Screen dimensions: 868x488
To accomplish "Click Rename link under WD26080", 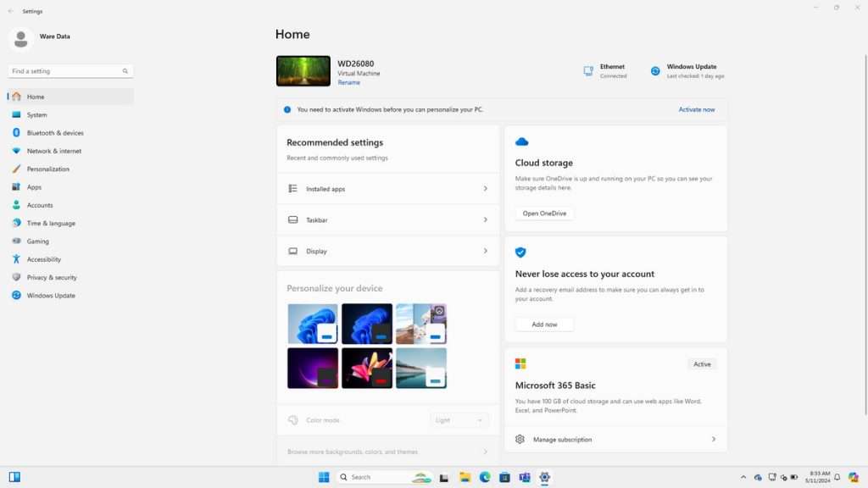I will [x=348, y=82].
